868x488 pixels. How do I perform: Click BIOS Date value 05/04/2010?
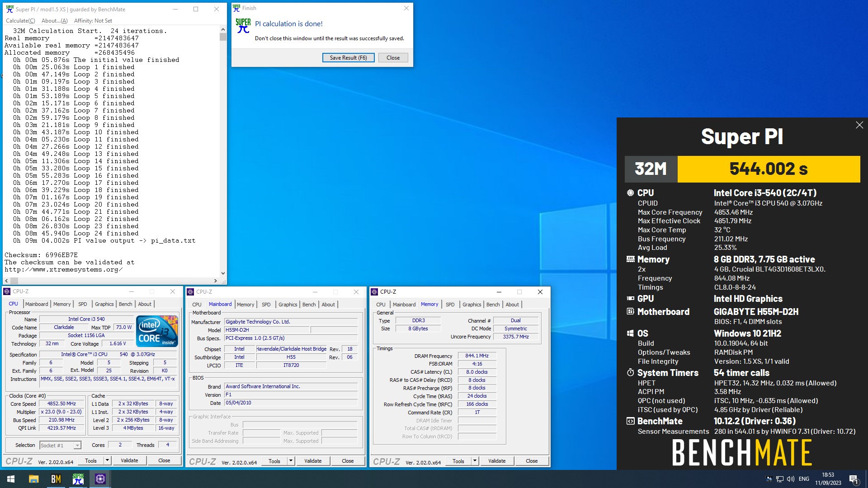point(291,403)
